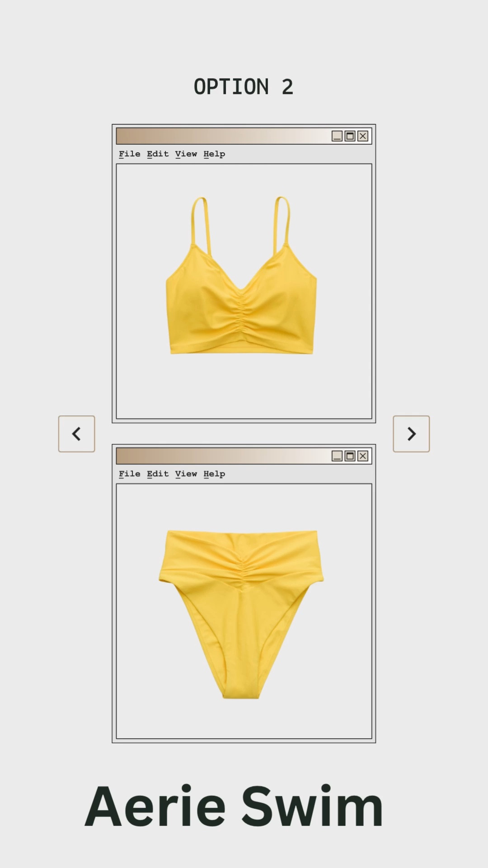Image resolution: width=488 pixels, height=868 pixels.
Task: Select the yellow bikini top image
Action: coord(241,275)
